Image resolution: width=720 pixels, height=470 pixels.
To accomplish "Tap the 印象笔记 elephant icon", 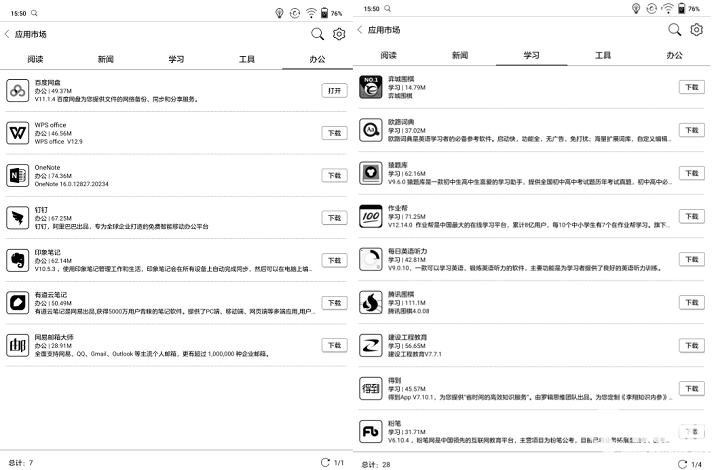I will coord(17,260).
